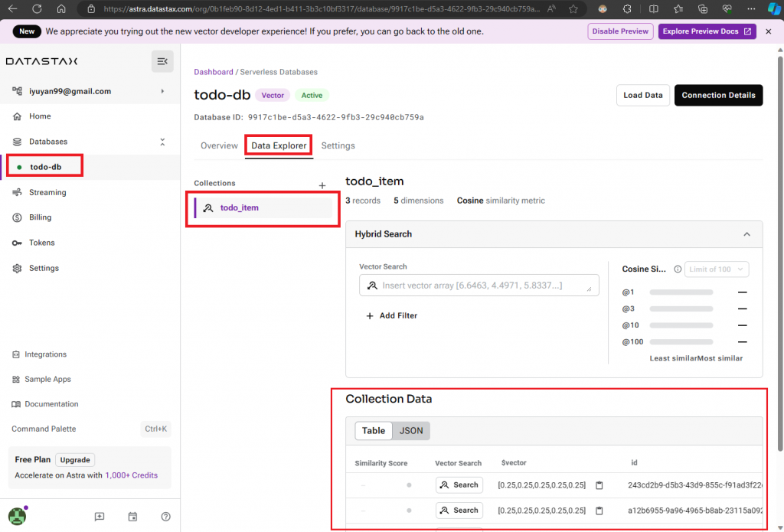Copy vector of the 243cd2b9 row
The width and height of the screenshot is (784, 532).
(599, 485)
